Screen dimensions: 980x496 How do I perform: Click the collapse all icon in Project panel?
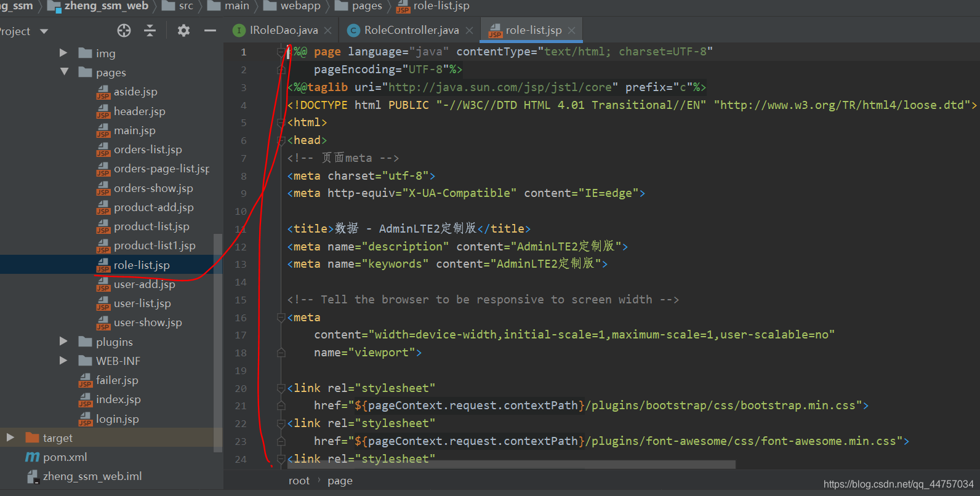[150, 31]
